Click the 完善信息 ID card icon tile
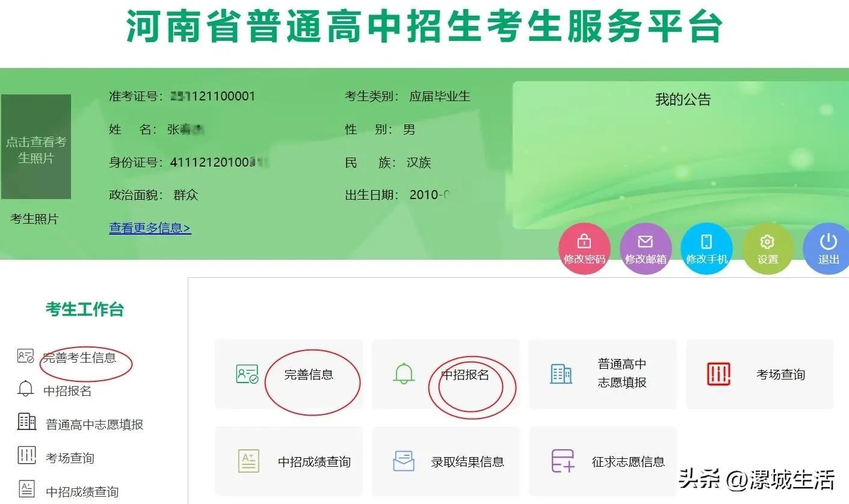This screenshot has width=849, height=504. pyautogui.click(x=247, y=375)
